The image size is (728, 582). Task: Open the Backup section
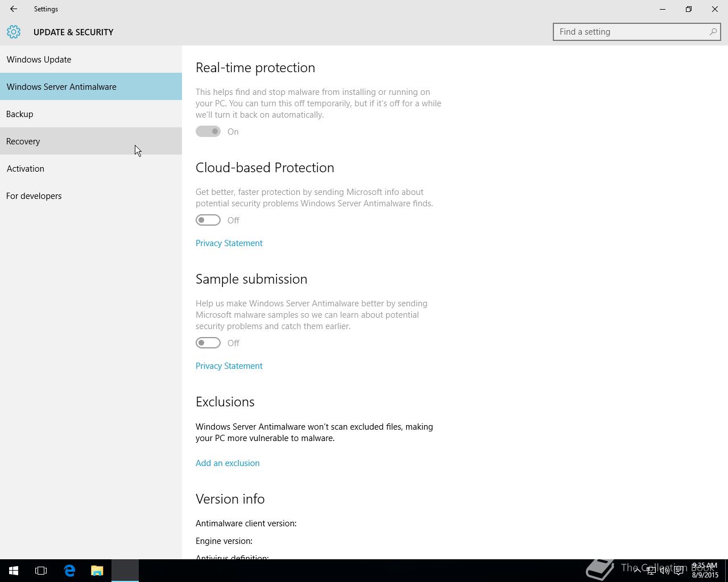pos(91,114)
